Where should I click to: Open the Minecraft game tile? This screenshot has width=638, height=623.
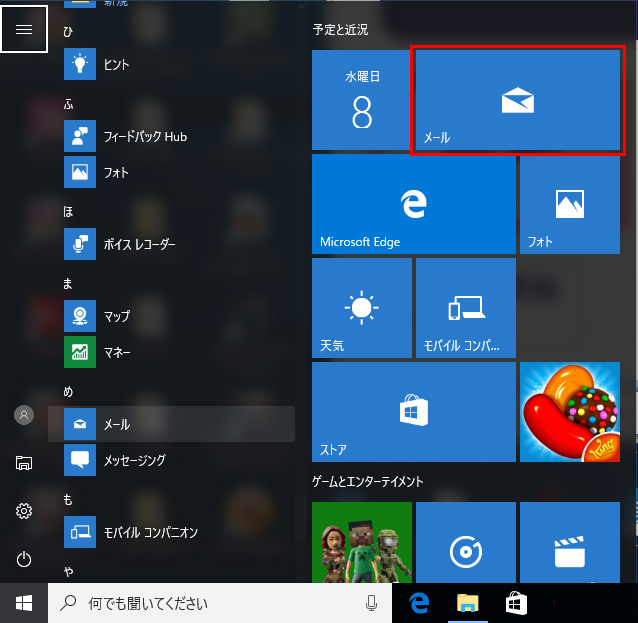click(x=361, y=545)
